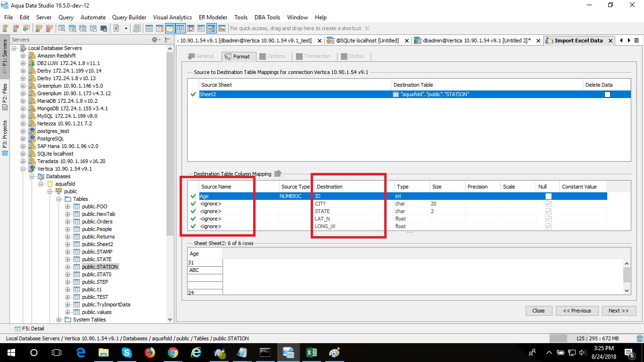
Task: Expand the public.FOO table node
Action: pyautogui.click(x=68, y=206)
